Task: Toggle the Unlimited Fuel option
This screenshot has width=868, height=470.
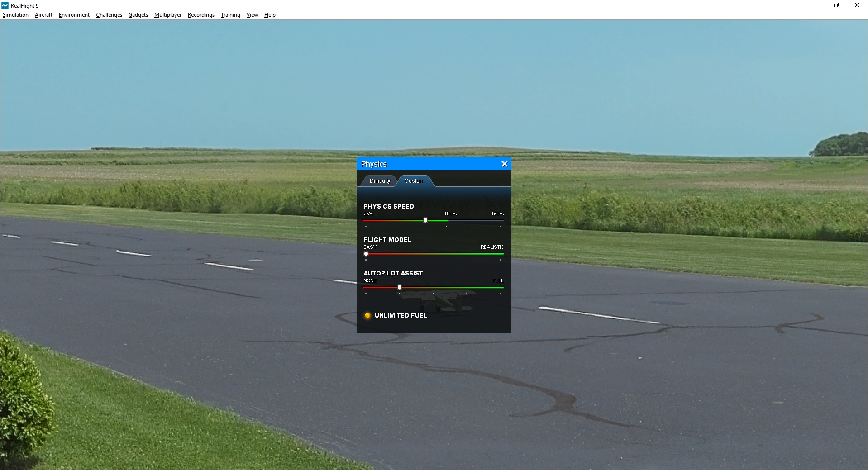Action: (401, 315)
